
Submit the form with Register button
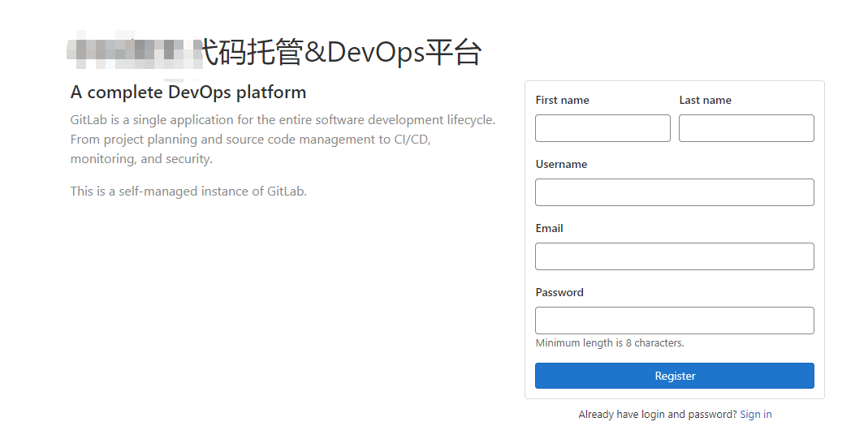tap(674, 376)
